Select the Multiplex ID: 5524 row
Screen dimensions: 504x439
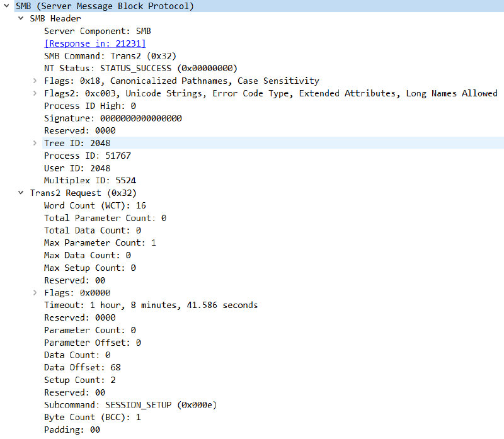pos(89,181)
